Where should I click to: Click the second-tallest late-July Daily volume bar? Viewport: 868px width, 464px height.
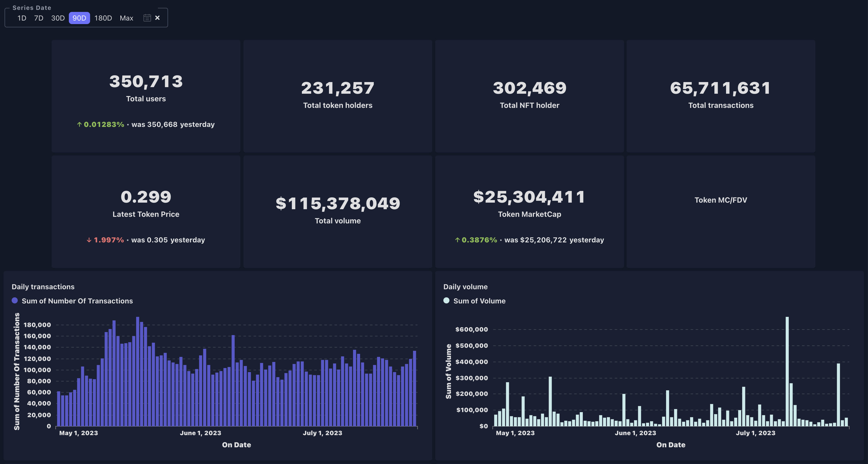coord(838,395)
